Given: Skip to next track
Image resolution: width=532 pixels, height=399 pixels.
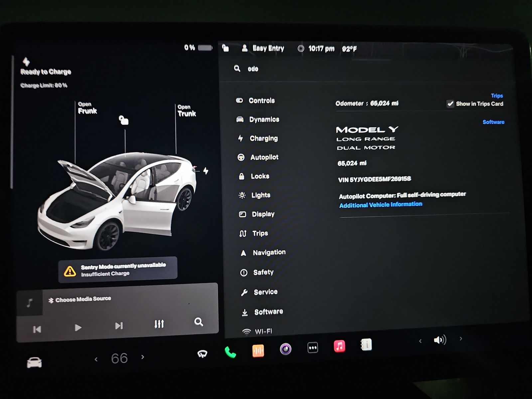Looking at the screenshot, I should (119, 326).
